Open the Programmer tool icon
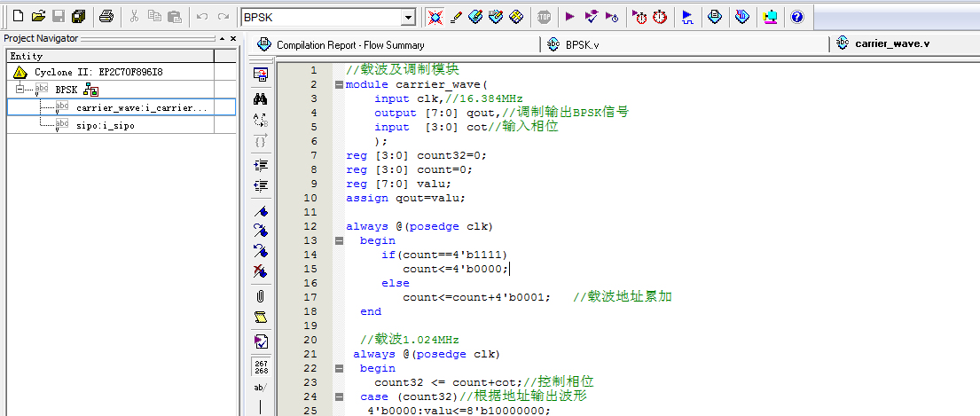The height and width of the screenshot is (416, 980). pos(743,17)
